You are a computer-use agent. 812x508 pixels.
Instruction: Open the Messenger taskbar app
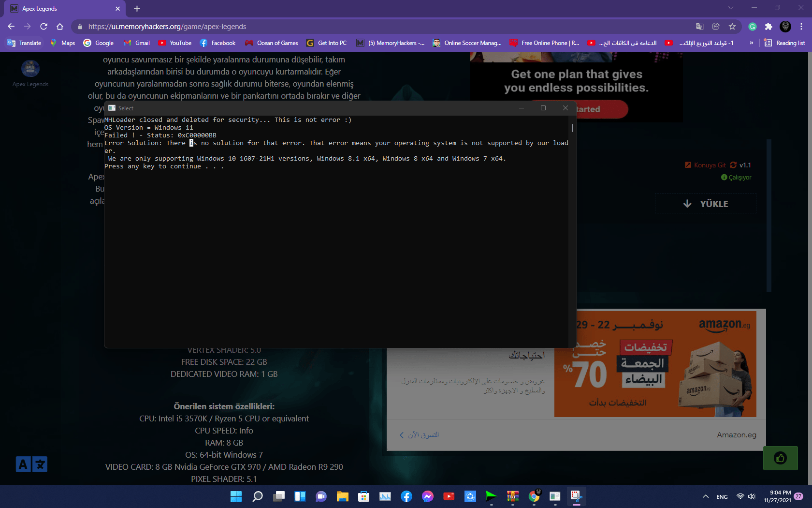(x=428, y=496)
